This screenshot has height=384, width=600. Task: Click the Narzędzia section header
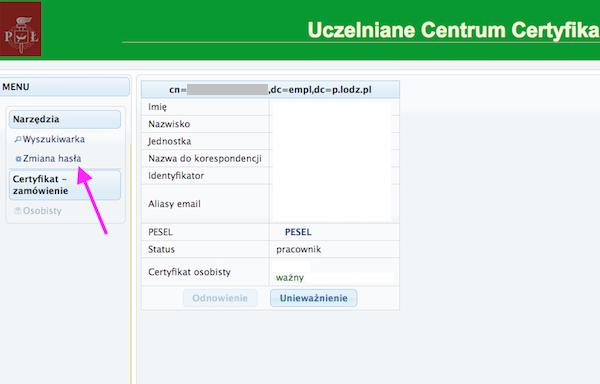click(x=65, y=119)
